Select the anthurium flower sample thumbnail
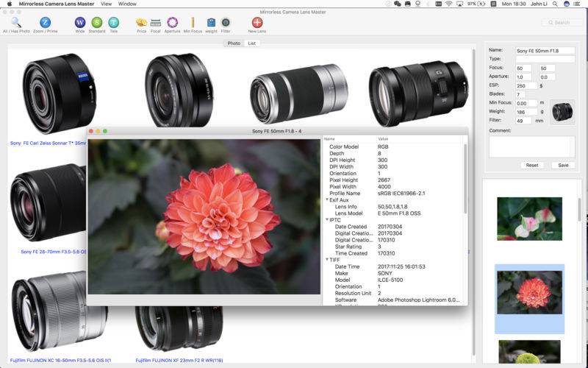 pyautogui.click(x=529, y=219)
